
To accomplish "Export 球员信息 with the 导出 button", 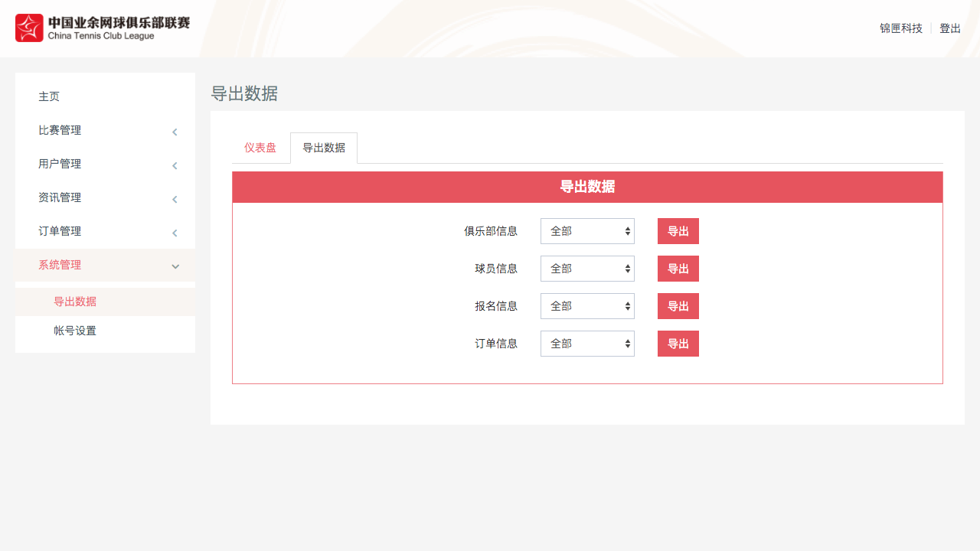I will (678, 269).
